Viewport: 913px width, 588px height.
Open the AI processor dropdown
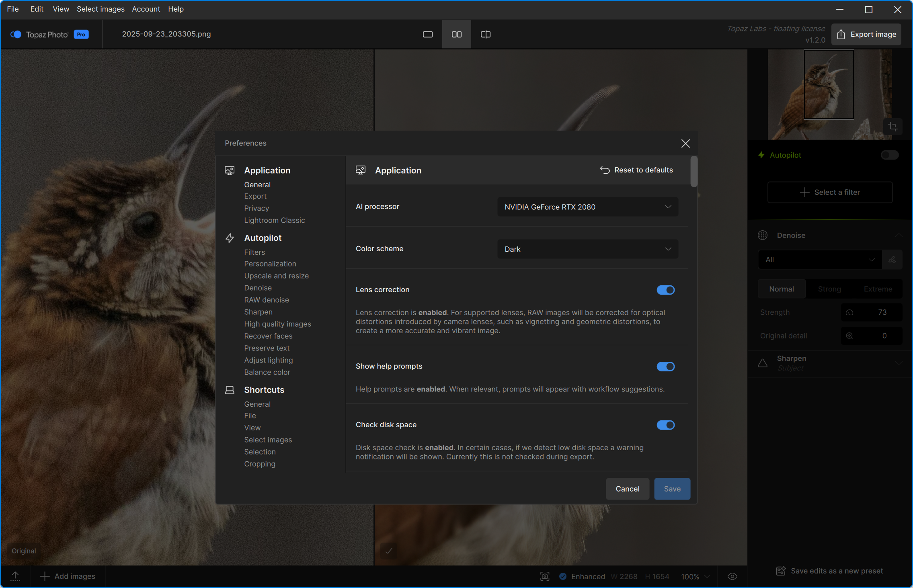(x=587, y=207)
